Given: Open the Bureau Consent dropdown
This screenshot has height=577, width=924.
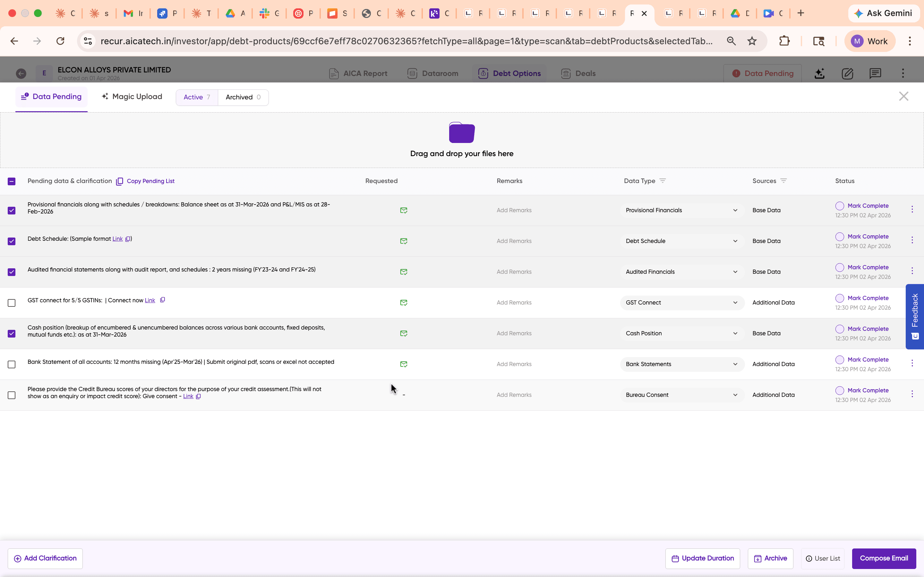Looking at the screenshot, I should click(x=735, y=395).
